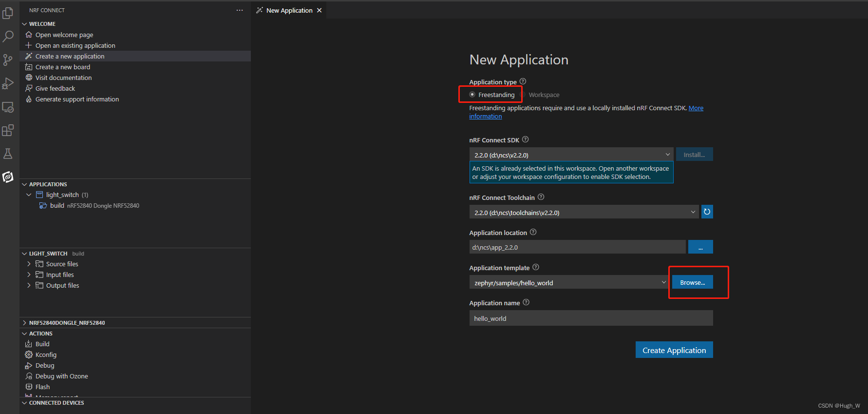Show help for Application type
The width and height of the screenshot is (868, 414).
tap(523, 81)
